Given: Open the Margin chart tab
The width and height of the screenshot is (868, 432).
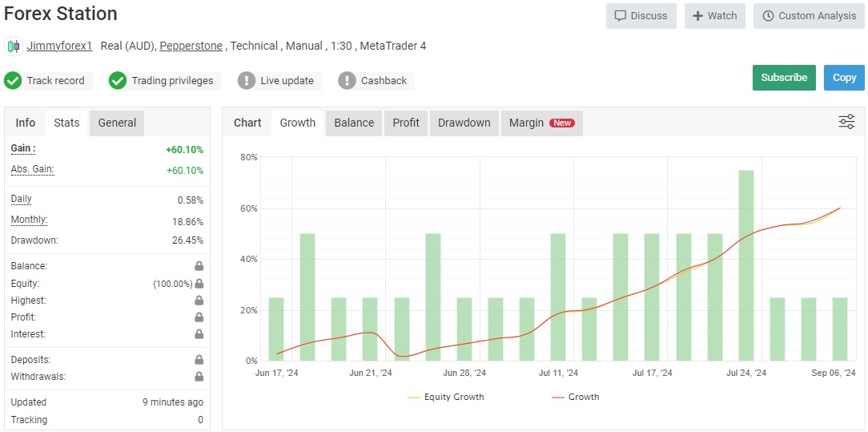Looking at the screenshot, I should [x=542, y=123].
